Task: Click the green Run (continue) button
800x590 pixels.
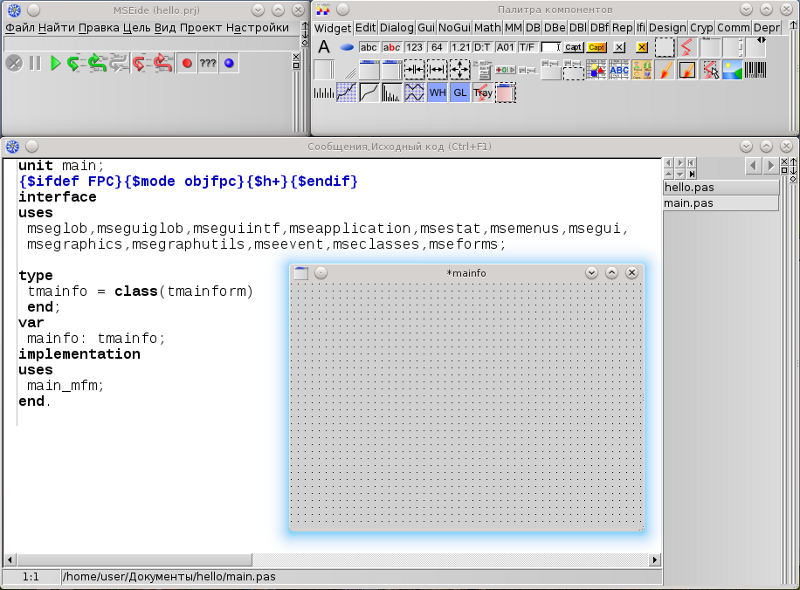Action: click(55, 63)
